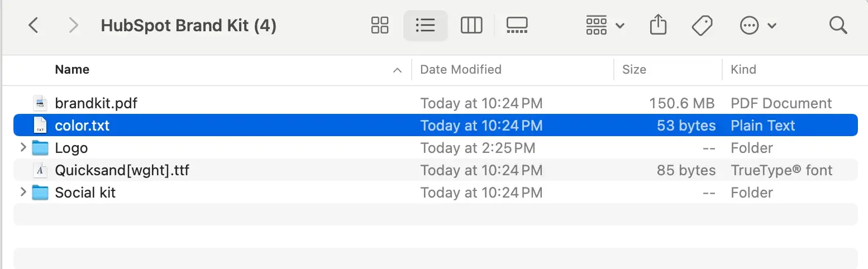
Task: Click the color.txt text file icon
Action: pyautogui.click(x=40, y=126)
